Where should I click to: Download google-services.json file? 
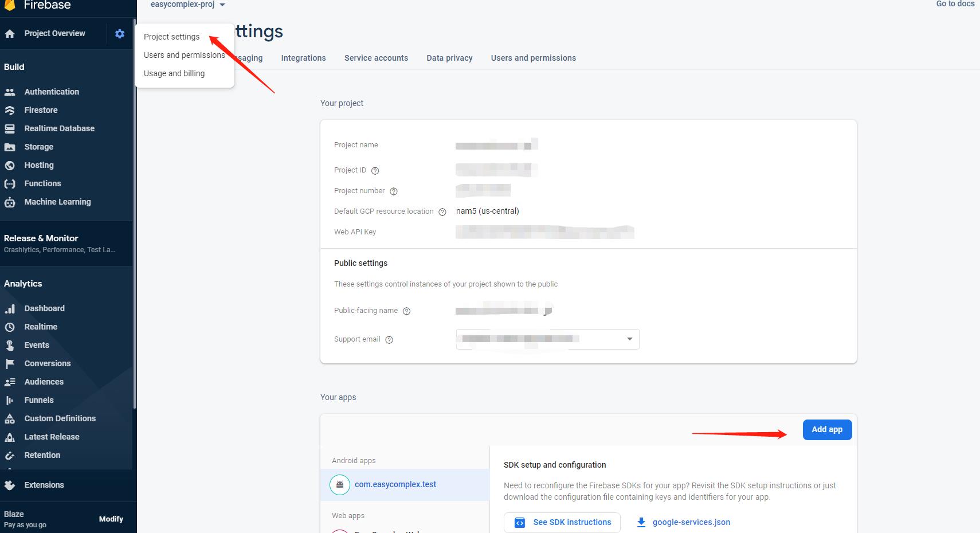[x=684, y=522]
